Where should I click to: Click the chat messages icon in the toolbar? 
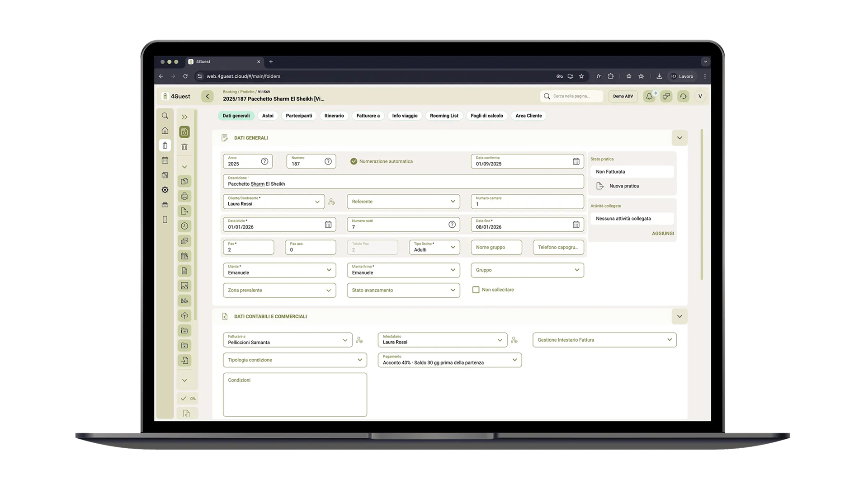pos(184,241)
